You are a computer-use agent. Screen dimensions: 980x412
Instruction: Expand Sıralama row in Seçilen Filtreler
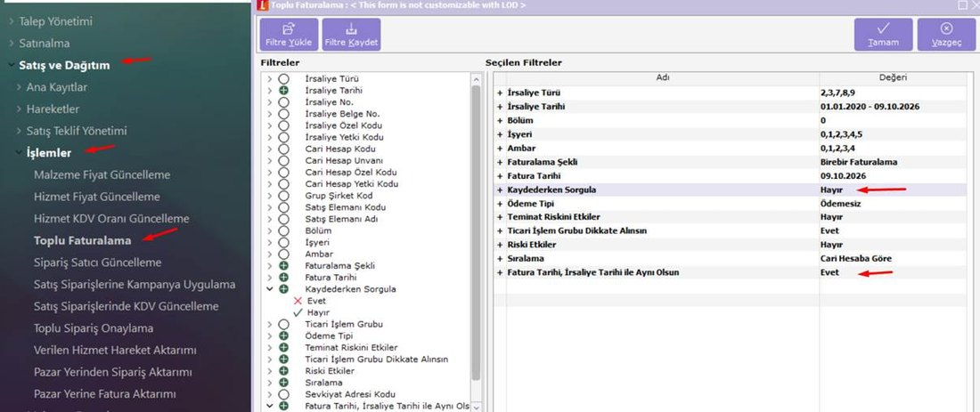click(x=500, y=258)
